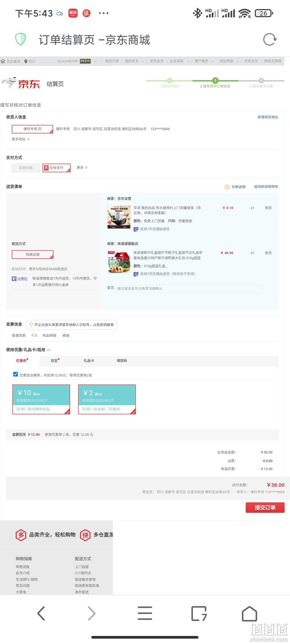Screen dimensions: 290x644
Task: Select 快递运输 delivery method
Action: click(32, 255)
